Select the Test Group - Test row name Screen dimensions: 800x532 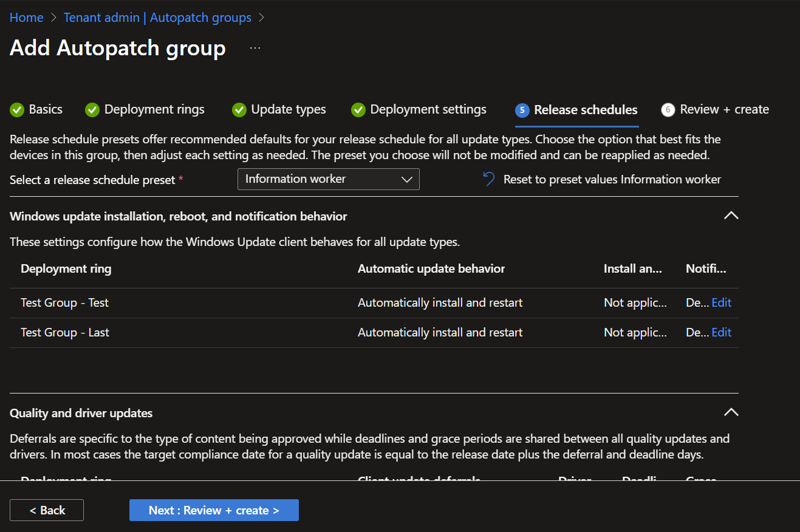pyautogui.click(x=65, y=302)
